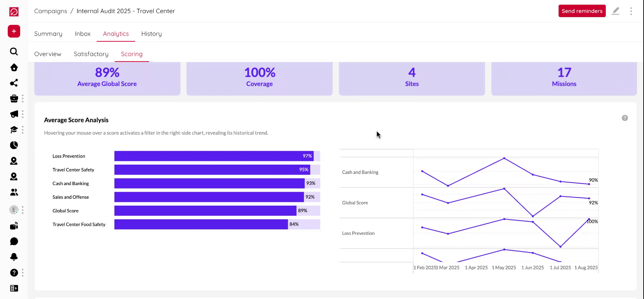Open the chat bubble messages icon

pos(14,242)
